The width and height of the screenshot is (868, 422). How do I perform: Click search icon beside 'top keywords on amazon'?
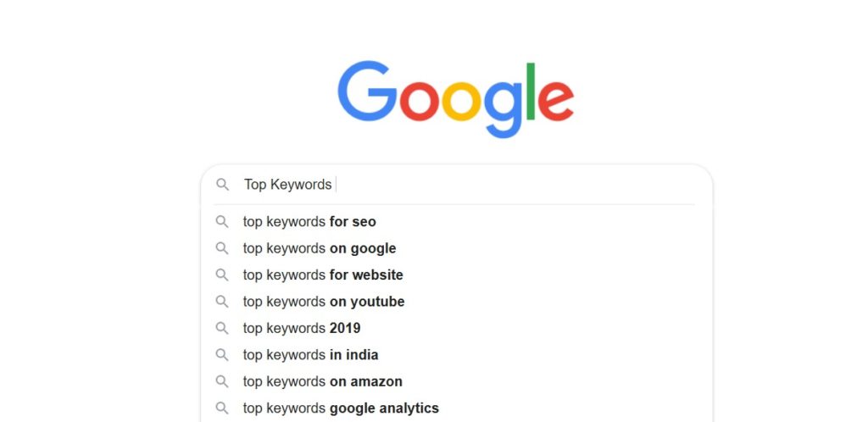(x=222, y=381)
